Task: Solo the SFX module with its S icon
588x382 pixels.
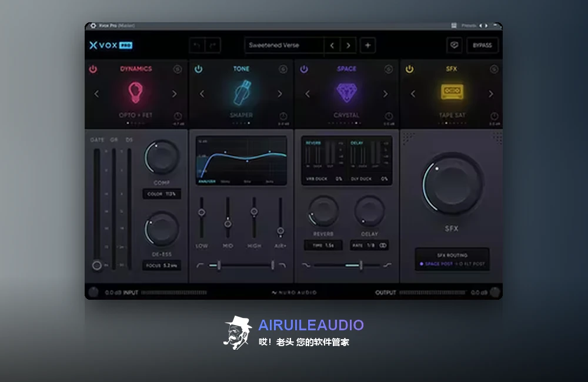Action: pos(495,69)
